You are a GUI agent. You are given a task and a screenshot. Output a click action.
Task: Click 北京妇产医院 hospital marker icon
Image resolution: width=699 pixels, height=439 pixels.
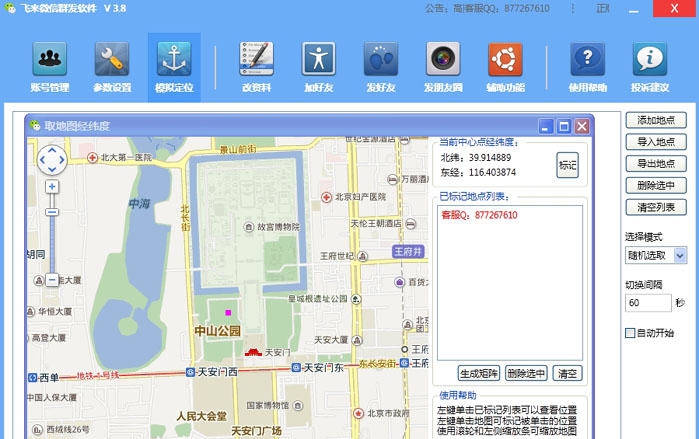(x=326, y=197)
